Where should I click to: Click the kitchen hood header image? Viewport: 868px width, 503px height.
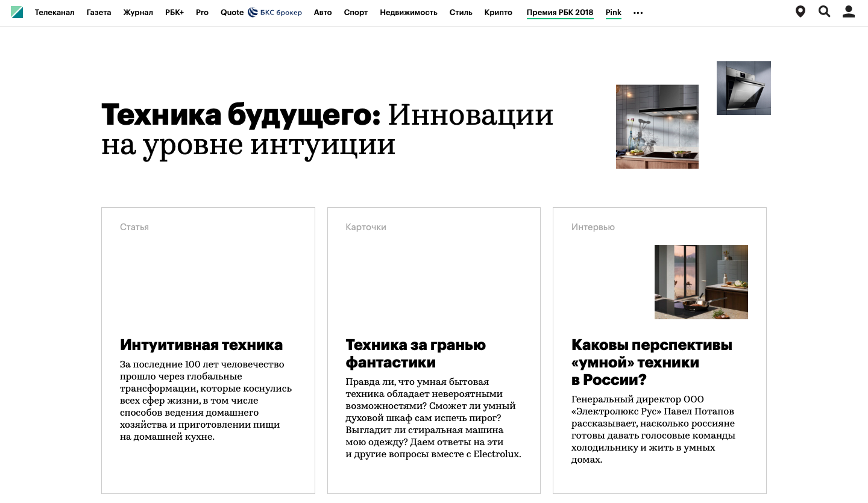pyautogui.click(x=657, y=127)
